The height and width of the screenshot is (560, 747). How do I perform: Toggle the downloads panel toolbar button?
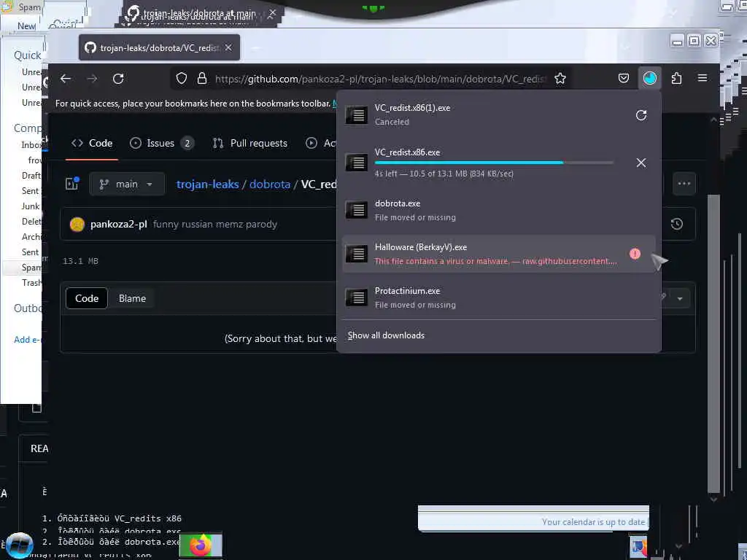point(650,78)
